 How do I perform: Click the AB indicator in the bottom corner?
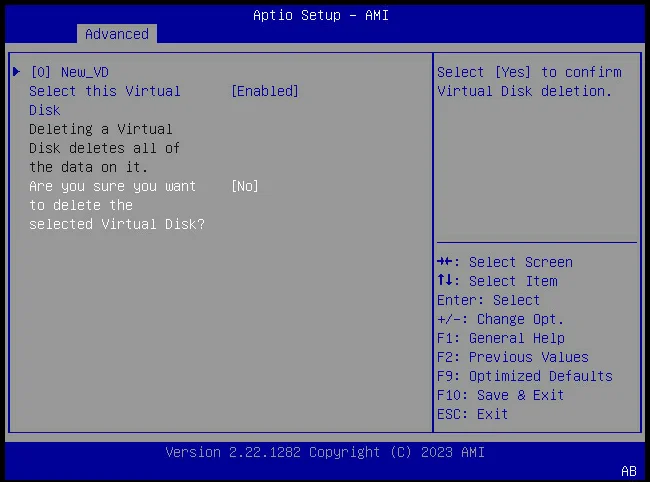629,471
